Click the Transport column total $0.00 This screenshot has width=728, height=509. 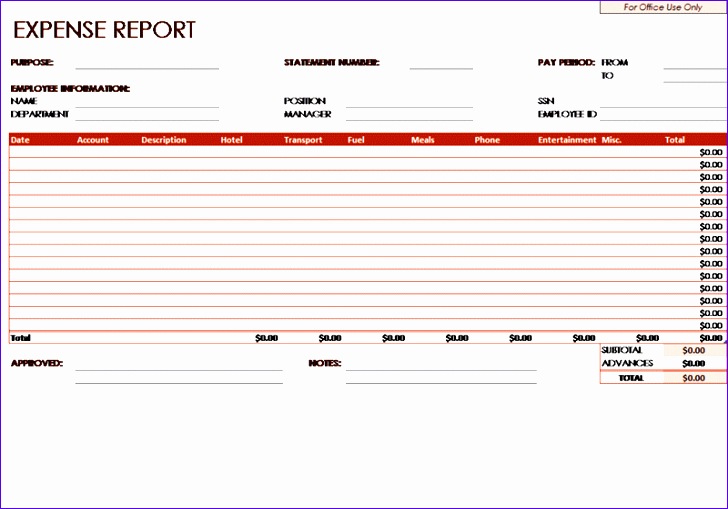(330, 338)
